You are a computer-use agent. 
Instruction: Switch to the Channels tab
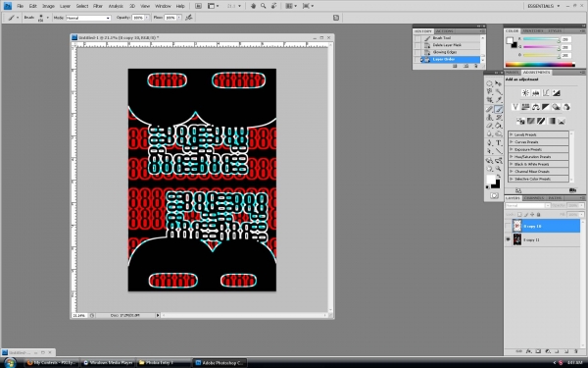click(x=534, y=198)
